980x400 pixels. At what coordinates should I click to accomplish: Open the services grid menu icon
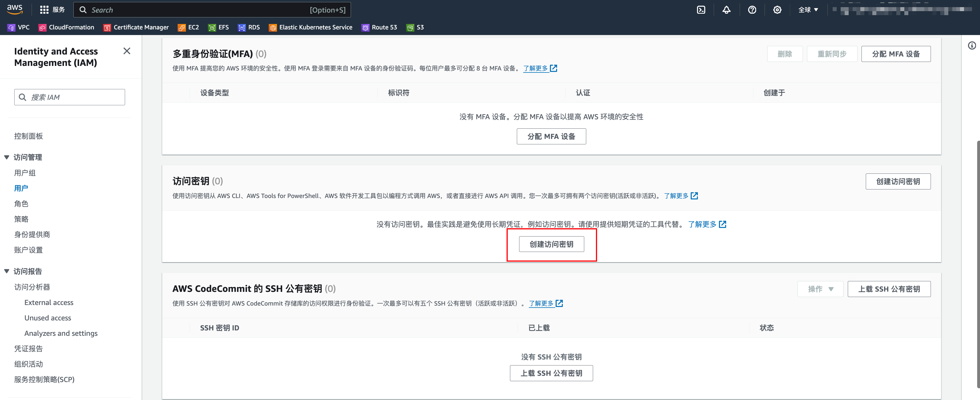(x=44, y=10)
